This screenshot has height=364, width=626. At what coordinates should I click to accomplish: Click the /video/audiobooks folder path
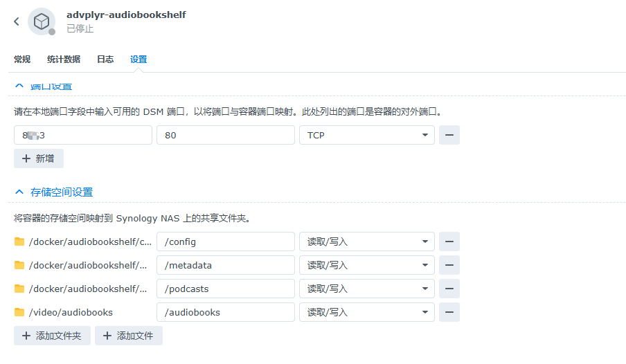pyautogui.click(x=71, y=312)
